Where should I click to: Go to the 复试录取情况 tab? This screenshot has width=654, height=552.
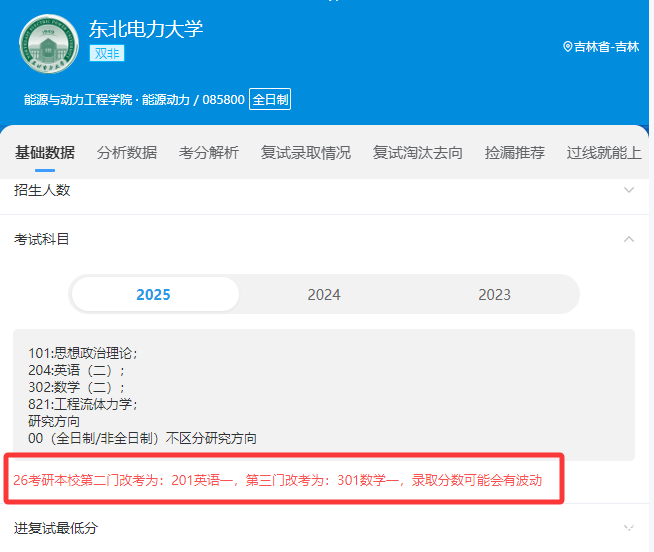pyautogui.click(x=306, y=153)
